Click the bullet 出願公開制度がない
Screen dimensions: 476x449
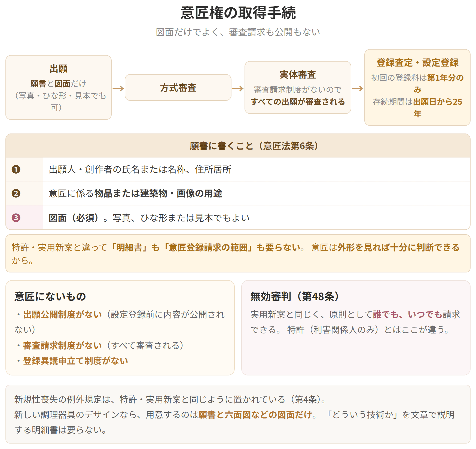(x=62, y=315)
